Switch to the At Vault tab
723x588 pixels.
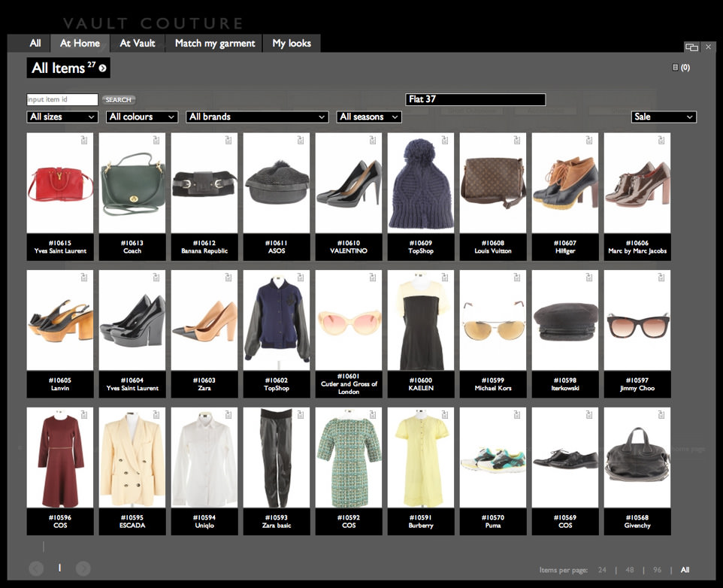point(138,44)
